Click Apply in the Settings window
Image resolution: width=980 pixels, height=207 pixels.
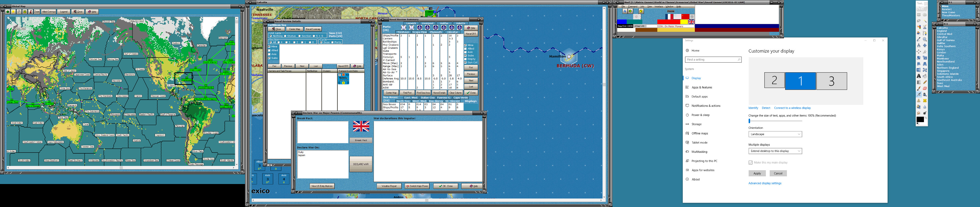pos(757,173)
